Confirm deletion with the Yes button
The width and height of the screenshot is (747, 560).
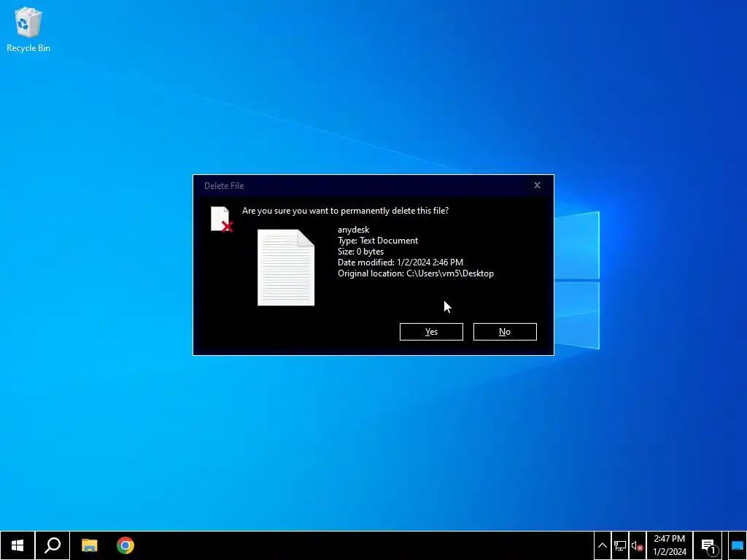(x=431, y=332)
